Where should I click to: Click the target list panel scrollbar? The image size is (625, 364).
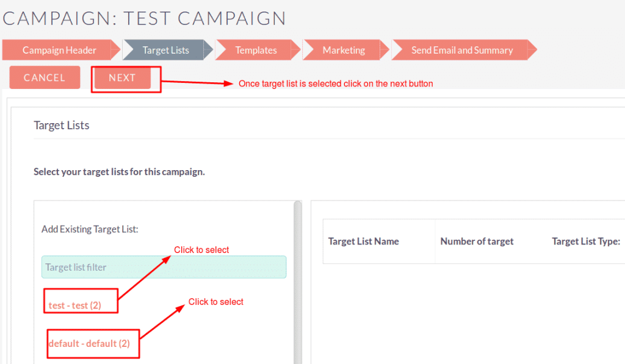(297, 282)
